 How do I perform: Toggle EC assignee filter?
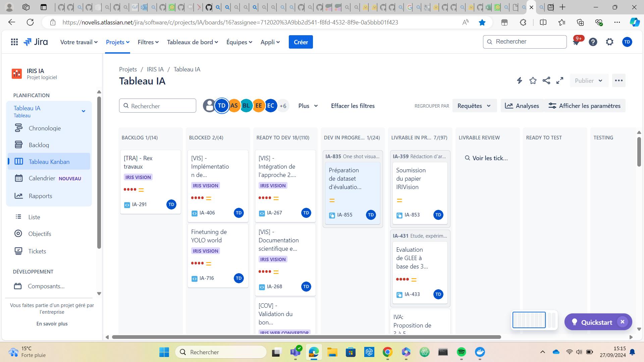click(271, 106)
